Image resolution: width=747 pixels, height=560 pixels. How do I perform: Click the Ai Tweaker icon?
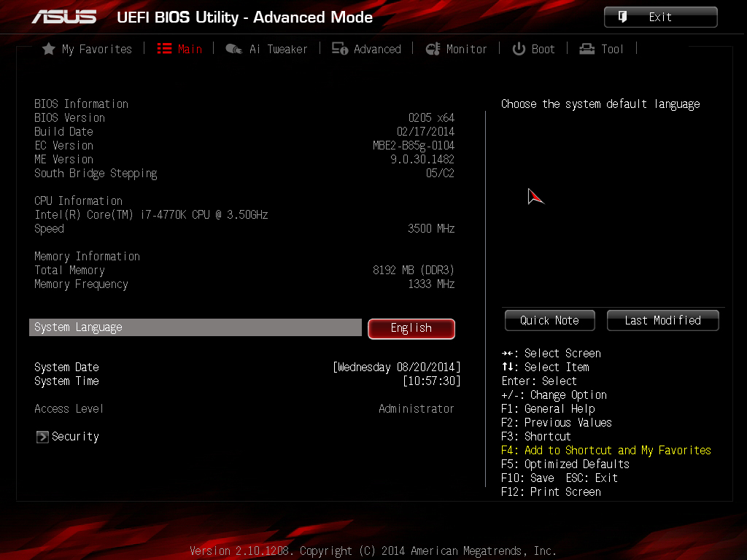(234, 49)
